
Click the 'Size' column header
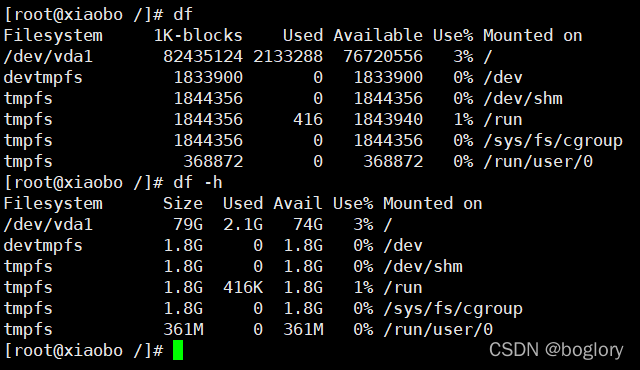click(183, 204)
